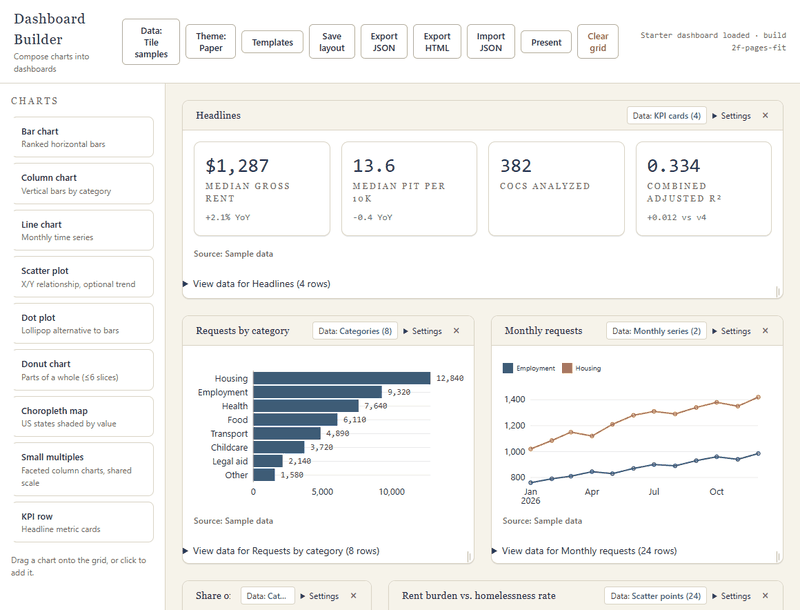Expand Settings in the Share tile
This screenshot has height=610, width=800.
point(319,596)
